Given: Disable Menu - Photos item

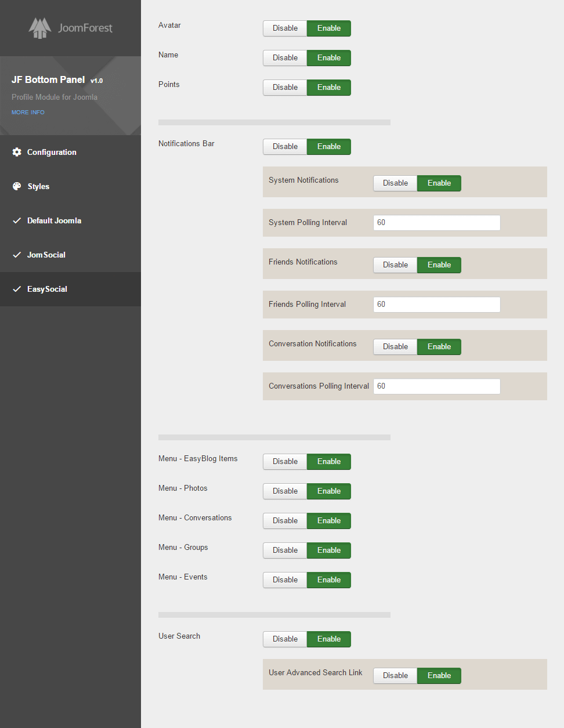Looking at the screenshot, I should (x=285, y=491).
